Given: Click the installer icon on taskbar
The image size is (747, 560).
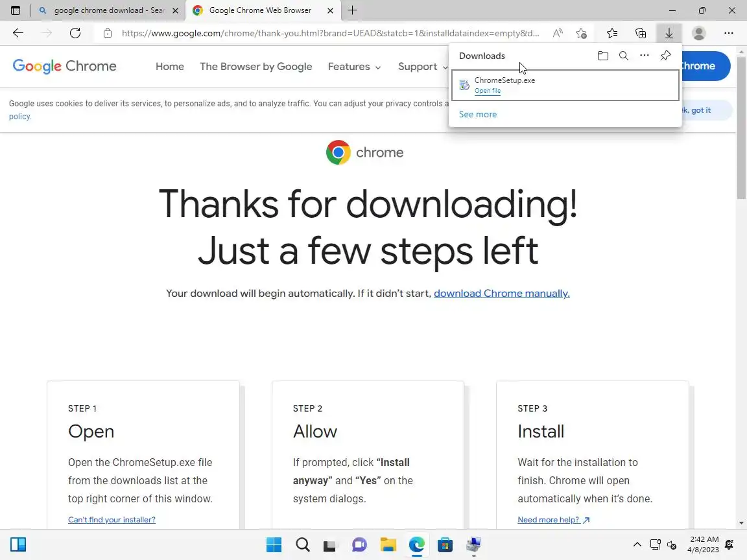Looking at the screenshot, I should pos(473,544).
